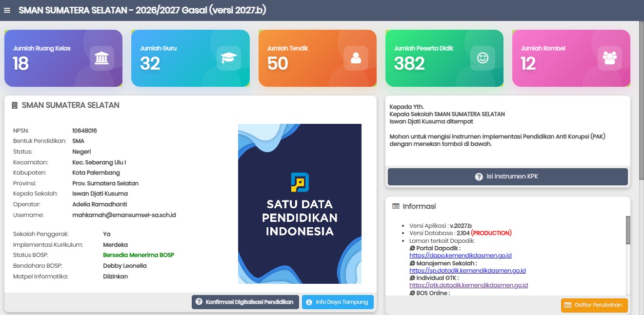644x315 pixels.
Task: Open the Daftar Perubahan button
Action: (594, 305)
